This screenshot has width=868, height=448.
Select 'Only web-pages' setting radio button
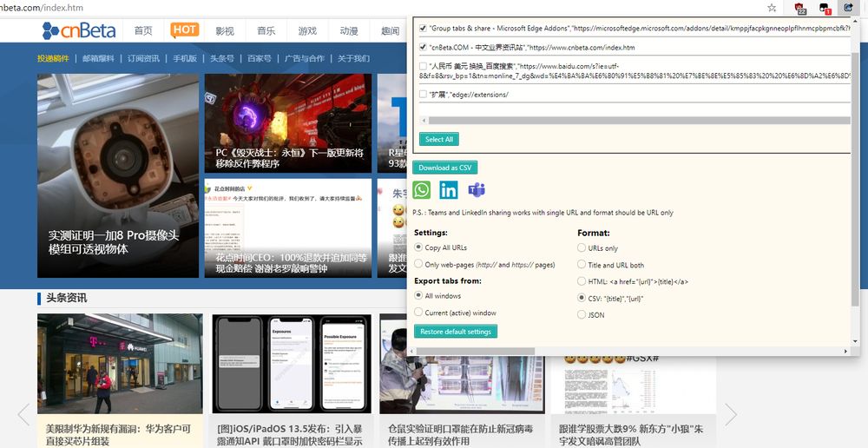click(x=418, y=265)
